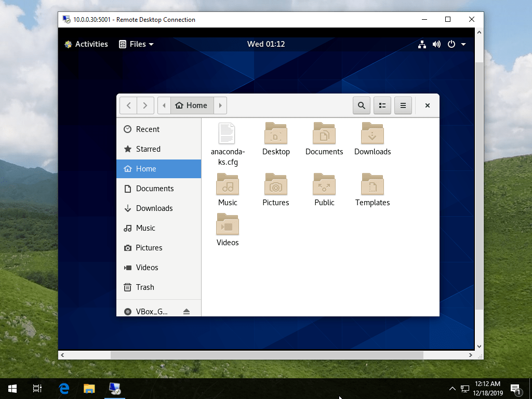Expand the system menu with the power arrow
The height and width of the screenshot is (399, 532).
pyautogui.click(x=464, y=44)
